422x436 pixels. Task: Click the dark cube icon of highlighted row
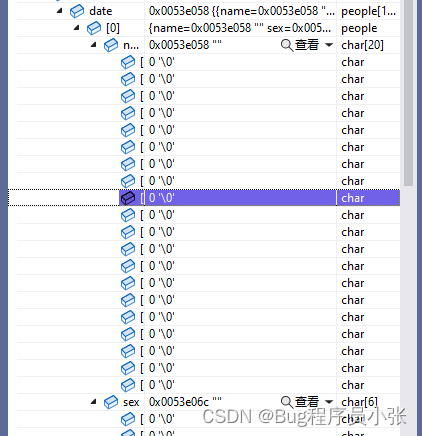[128, 198]
